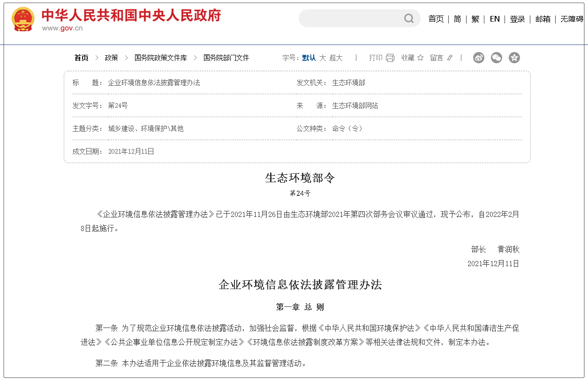Open 国务院政策文件库 breadcrumb
588x380 pixels.
point(160,58)
